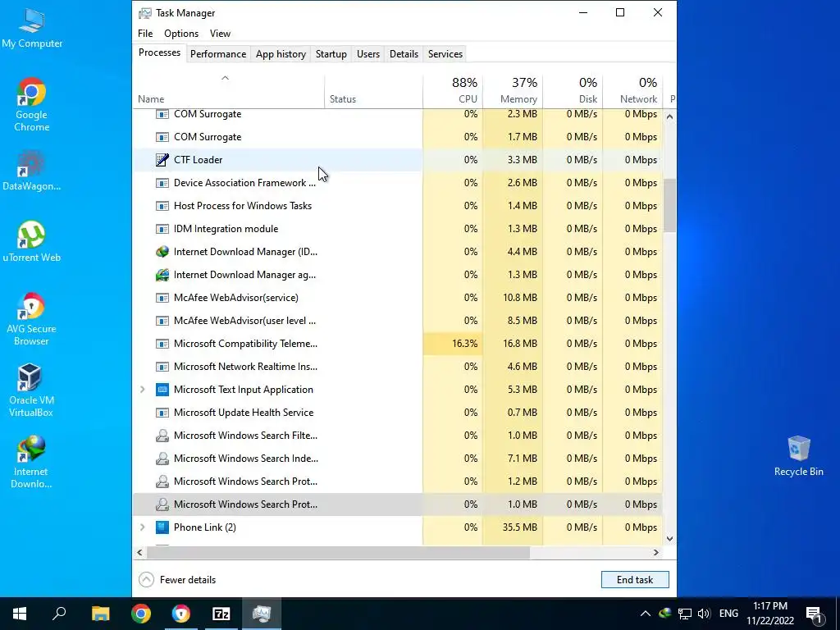This screenshot has height=630, width=840.
Task: Click horizontal scrollbar left arrow
Action: (139, 552)
